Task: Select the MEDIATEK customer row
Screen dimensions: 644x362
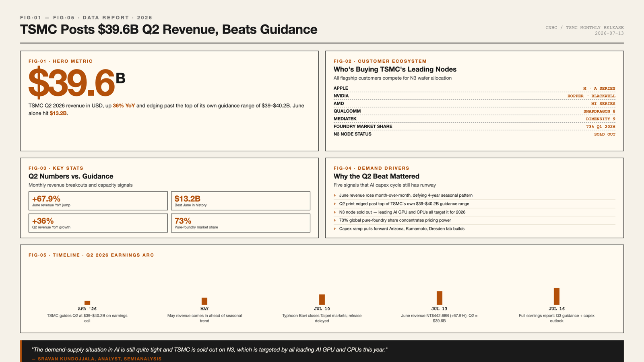Action: click(474, 119)
